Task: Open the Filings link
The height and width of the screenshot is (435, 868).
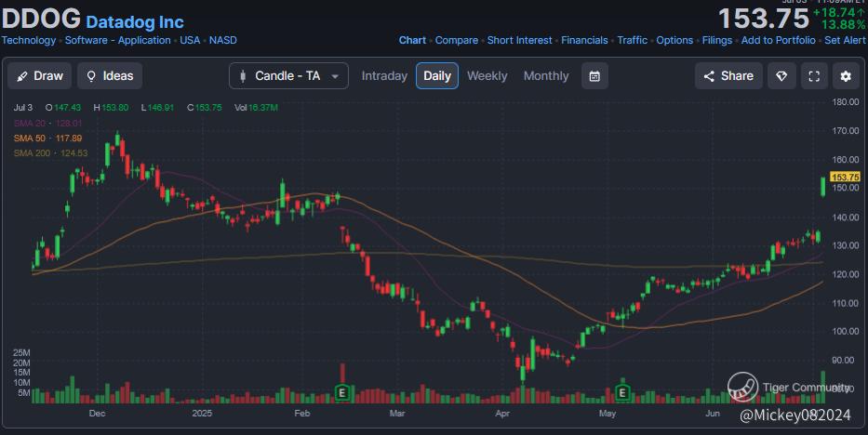Action: coord(717,40)
